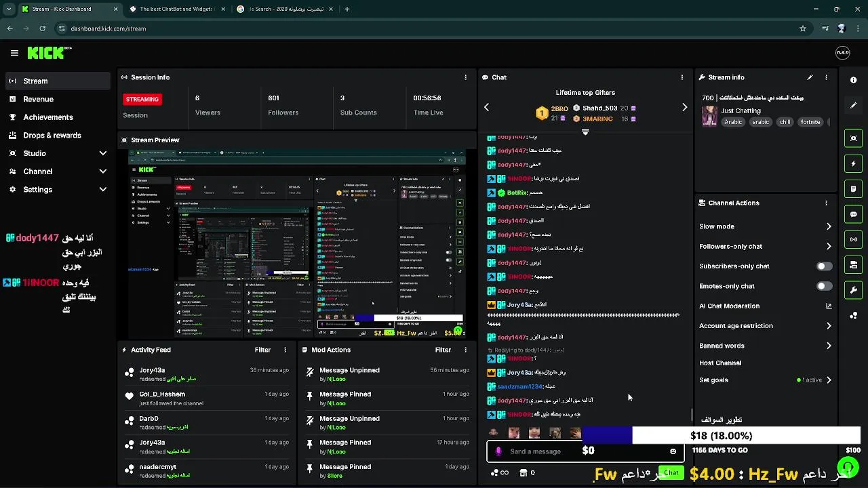Open Revenue in the sidebar
The height and width of the screenshot is (488, 868).
coord(58,99)
